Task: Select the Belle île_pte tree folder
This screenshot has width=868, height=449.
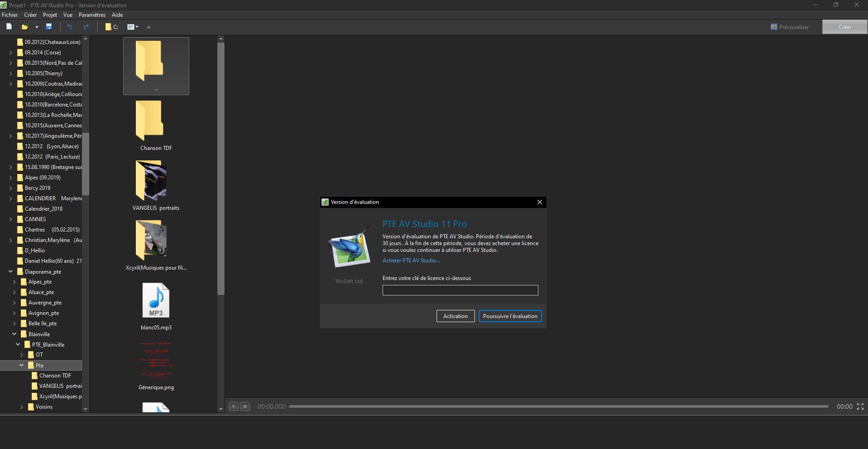Action: [38, 323]
